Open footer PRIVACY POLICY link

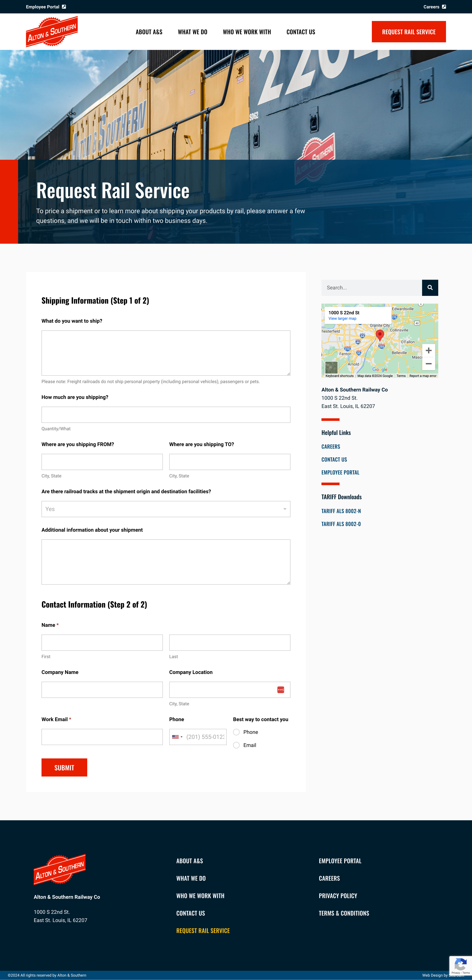[338, 896]
